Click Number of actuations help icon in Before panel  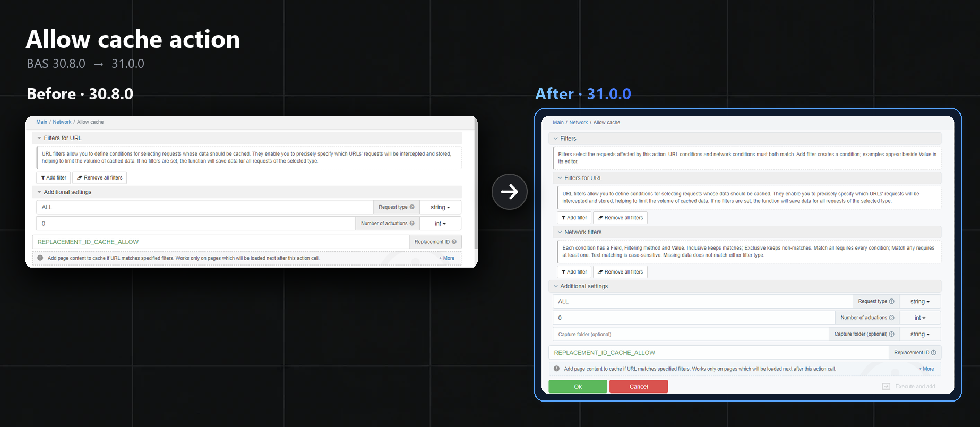(x=412, y=224)
